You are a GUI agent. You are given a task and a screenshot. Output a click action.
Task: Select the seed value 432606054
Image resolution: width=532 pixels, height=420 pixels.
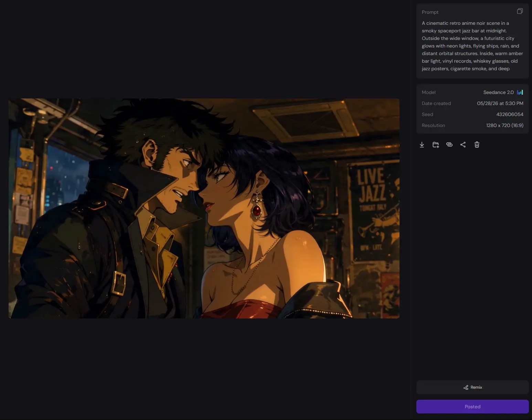point(510,114)
